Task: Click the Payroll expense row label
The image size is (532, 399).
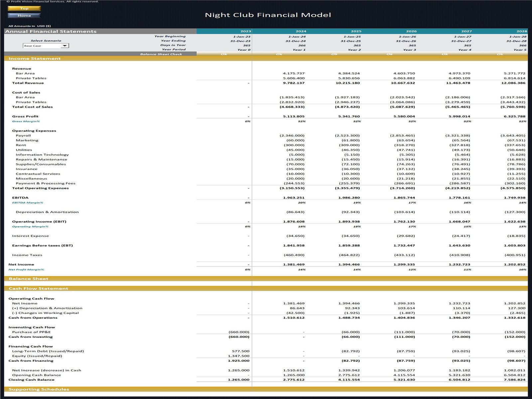Action: coord(23,135)
